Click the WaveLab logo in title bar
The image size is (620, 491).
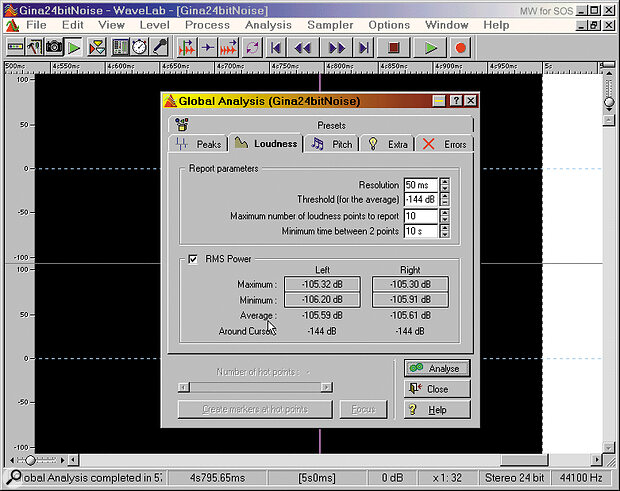tap(11, 10)
